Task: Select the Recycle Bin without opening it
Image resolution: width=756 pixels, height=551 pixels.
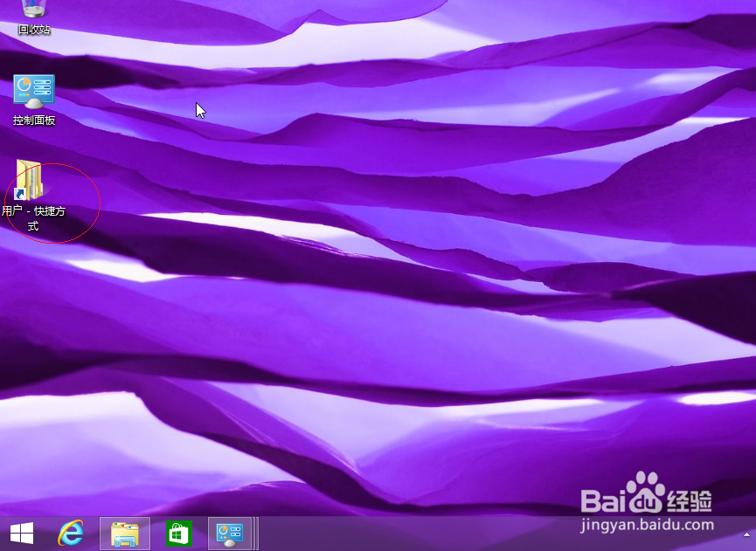Action: point(33,13)
